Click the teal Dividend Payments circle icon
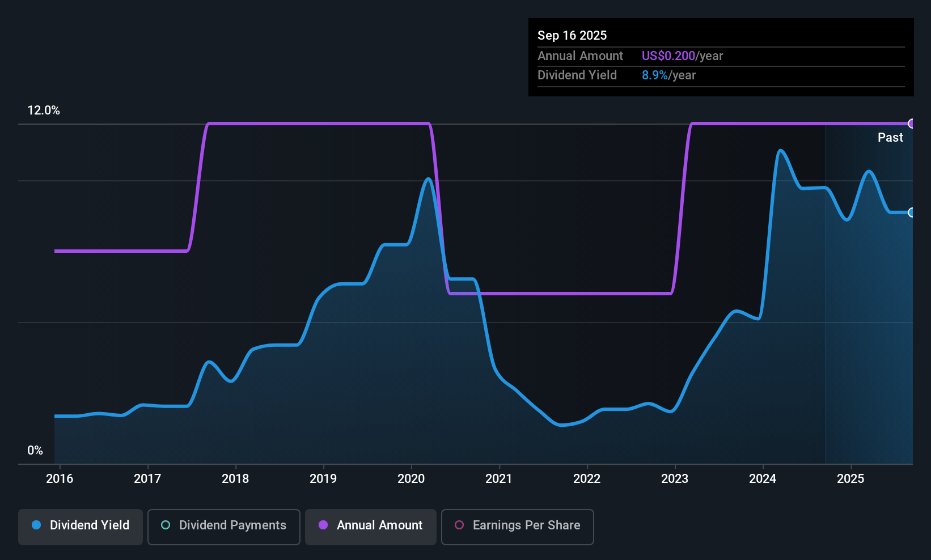This screenshot has height=560, width=931. point(165,525)
